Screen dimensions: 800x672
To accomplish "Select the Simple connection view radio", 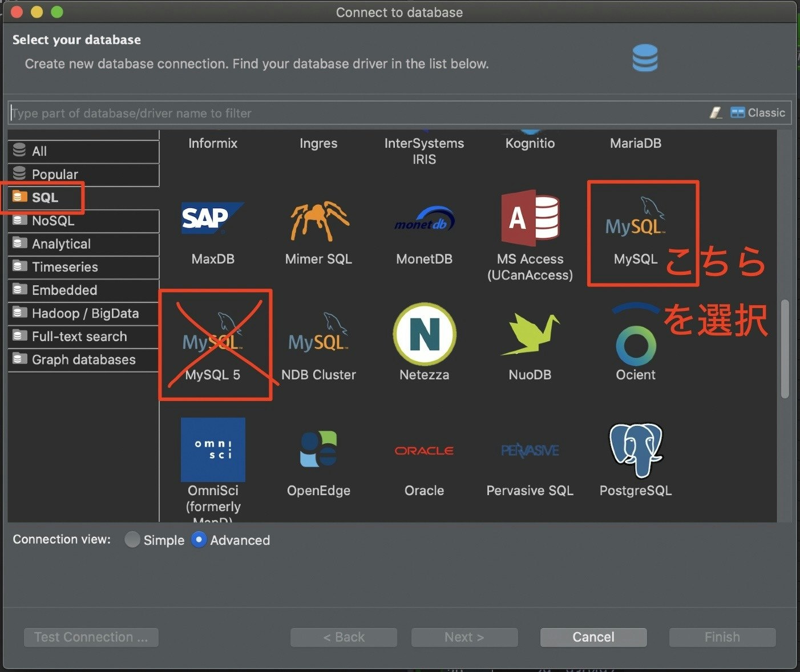I will pos(132,540).
